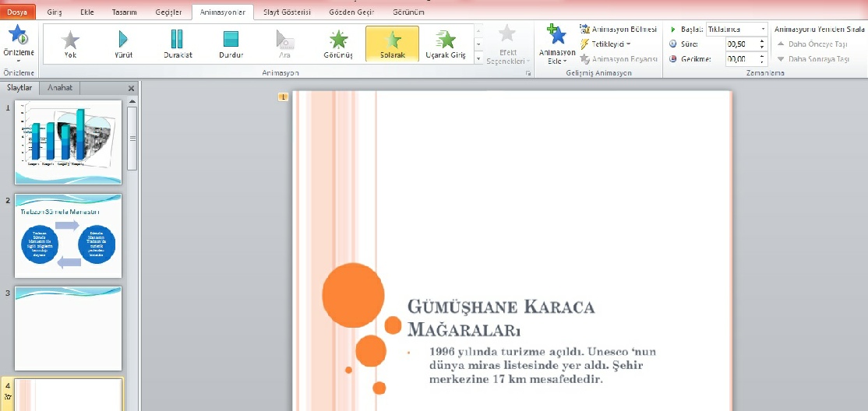Select the Yürüt play animation
868x411 pixels.
pos(123,44)
